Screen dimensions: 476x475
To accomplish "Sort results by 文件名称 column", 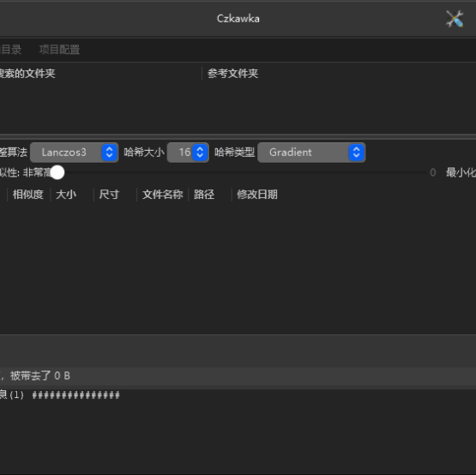I will point(163,195).
